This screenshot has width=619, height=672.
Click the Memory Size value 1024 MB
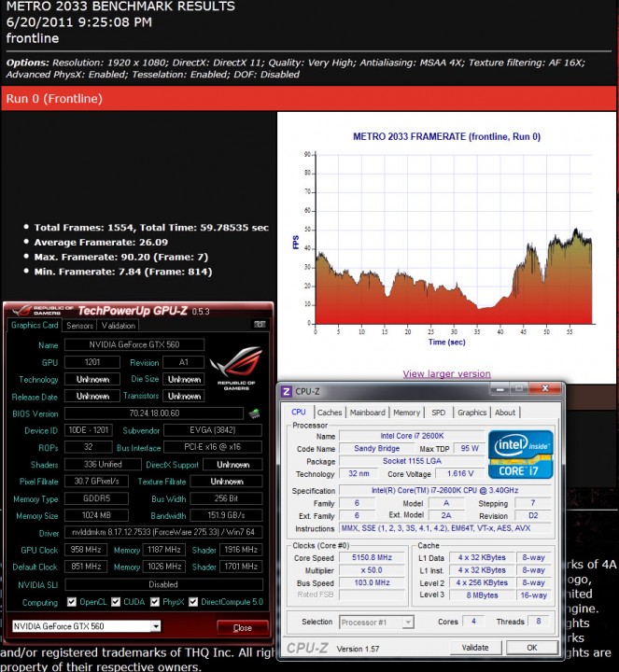coord(96,515)
